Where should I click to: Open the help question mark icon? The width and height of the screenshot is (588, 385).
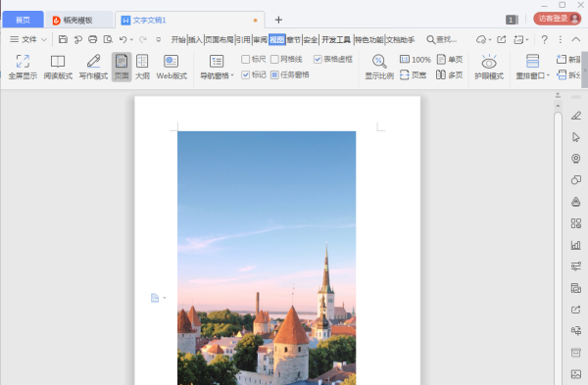point(544,39)
